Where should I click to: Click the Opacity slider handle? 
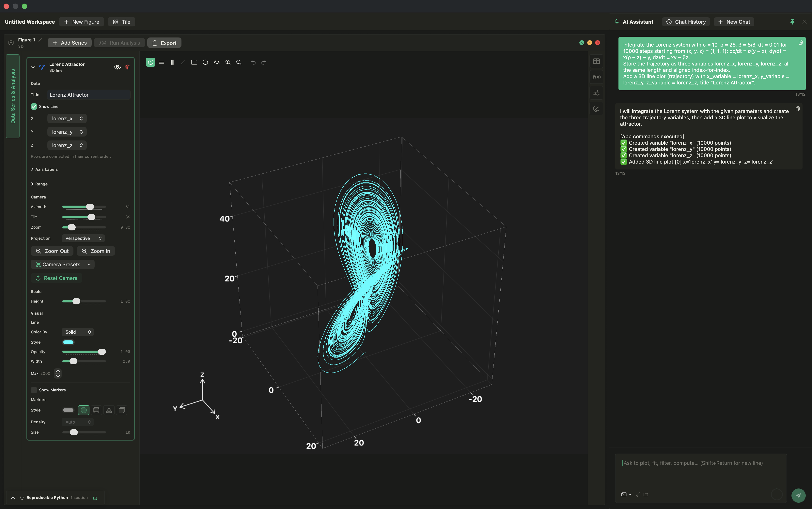click(102, 352)
